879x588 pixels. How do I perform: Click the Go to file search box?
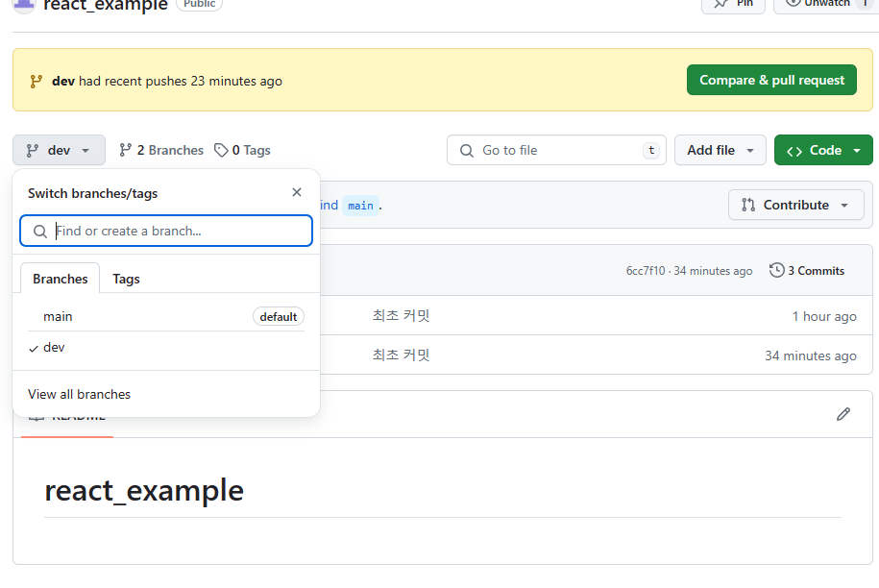click(x=556, y=150)
